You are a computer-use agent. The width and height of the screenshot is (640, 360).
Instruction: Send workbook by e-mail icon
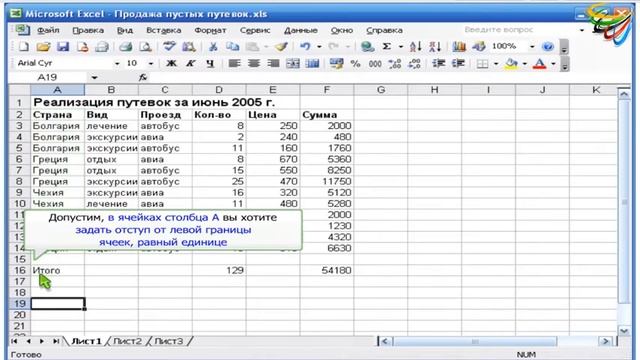[102, 47]
